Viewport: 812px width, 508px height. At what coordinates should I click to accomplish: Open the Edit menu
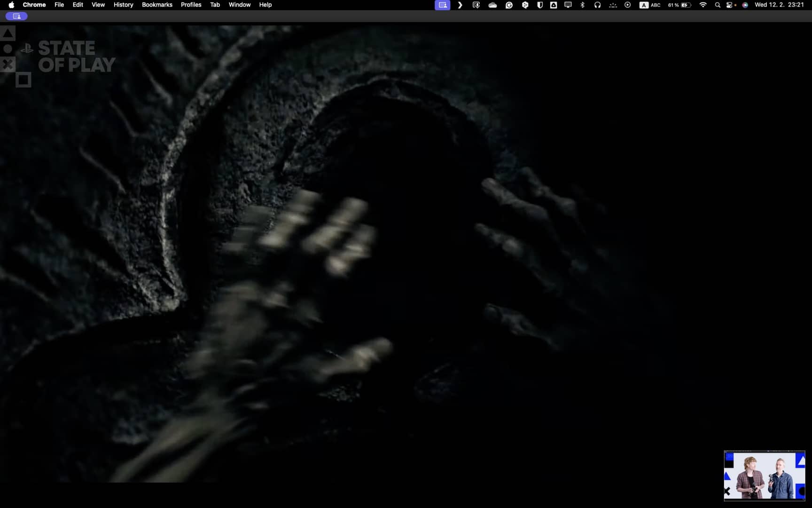(x=78, y=5)
